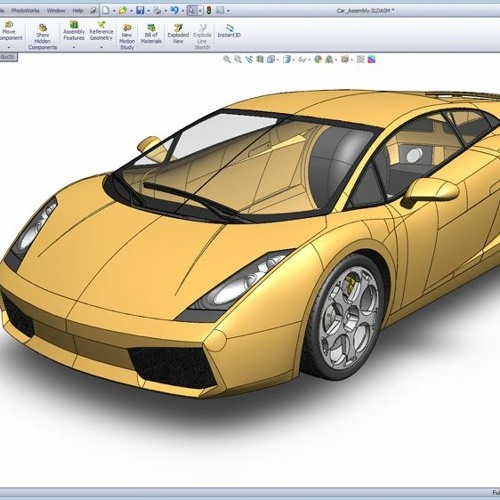Create an Exploded View
The width and height of the screenshot is (500, 500).
coord(178,34)
